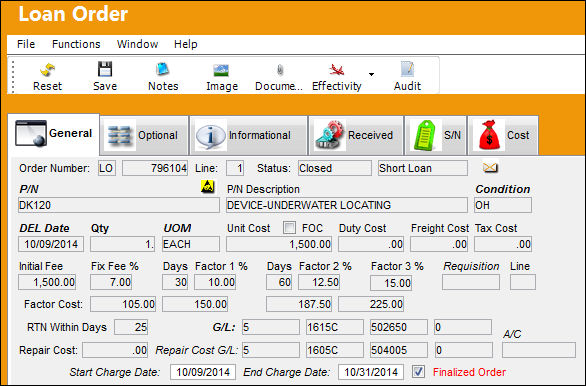Click the Factor 1 % field 10.00
Viewport: 586px width, 386px height.
click(215, 282)
